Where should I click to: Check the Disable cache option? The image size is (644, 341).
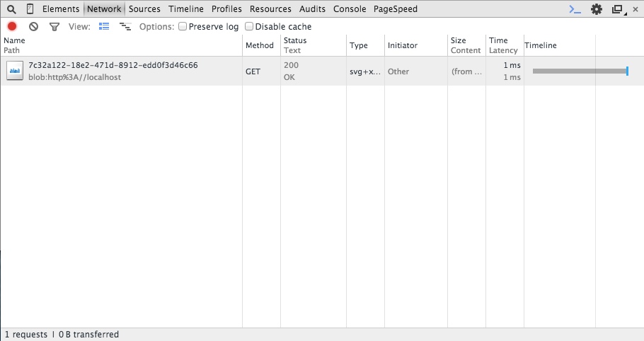249,26
